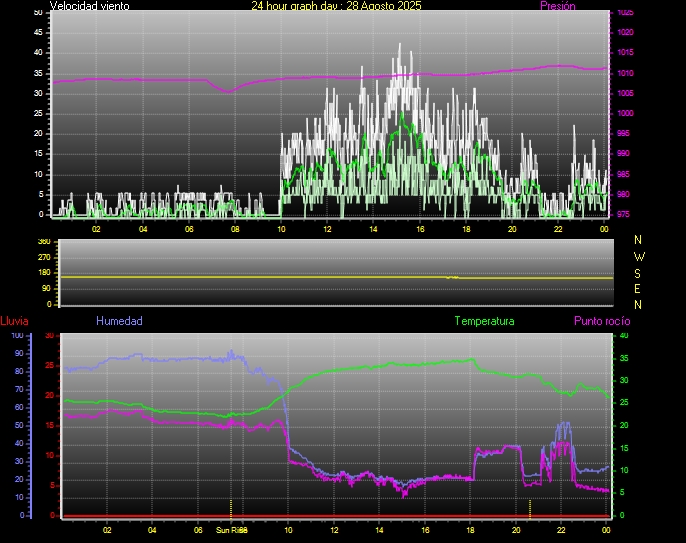Click pressure axis value 1020

coord(625,32)
